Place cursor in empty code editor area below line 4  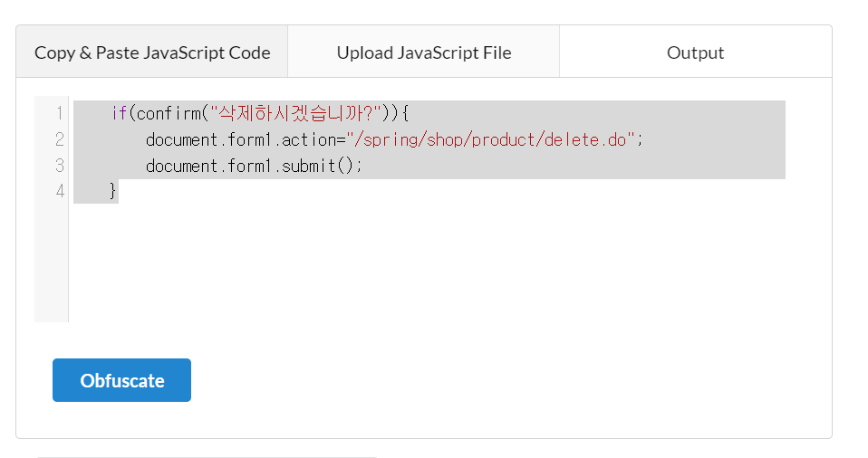point(429,262)
